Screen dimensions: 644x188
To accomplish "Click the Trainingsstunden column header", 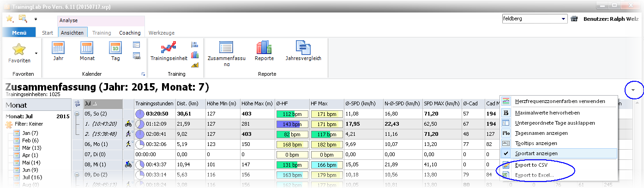I will tap(154, 104).
